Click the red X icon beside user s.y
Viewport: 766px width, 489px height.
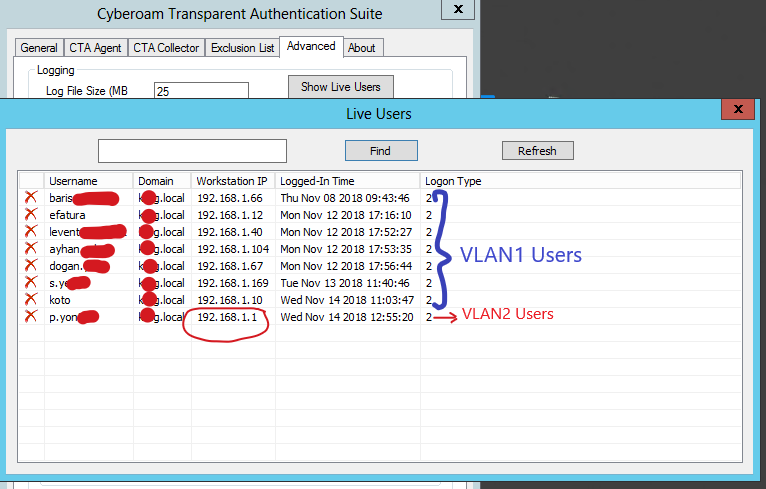click(31, 282)
